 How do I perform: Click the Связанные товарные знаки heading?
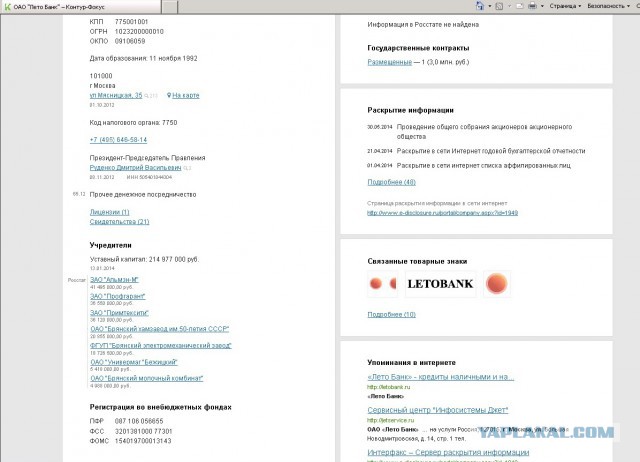tap(417, 261)
